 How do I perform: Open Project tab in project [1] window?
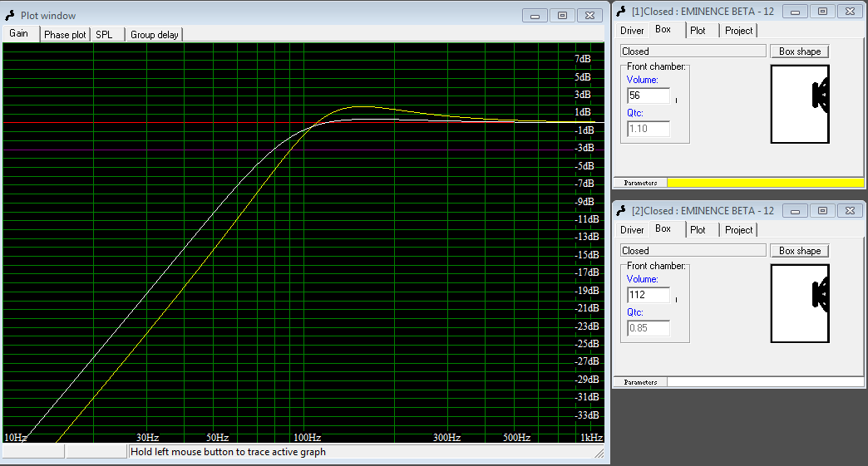pyautogui.click(x=738, y=31)
